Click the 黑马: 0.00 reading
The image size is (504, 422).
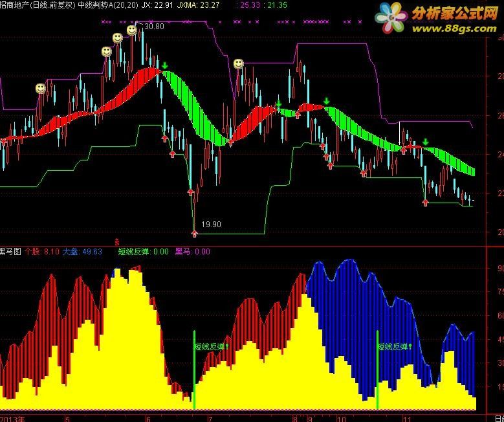(193, 252)
